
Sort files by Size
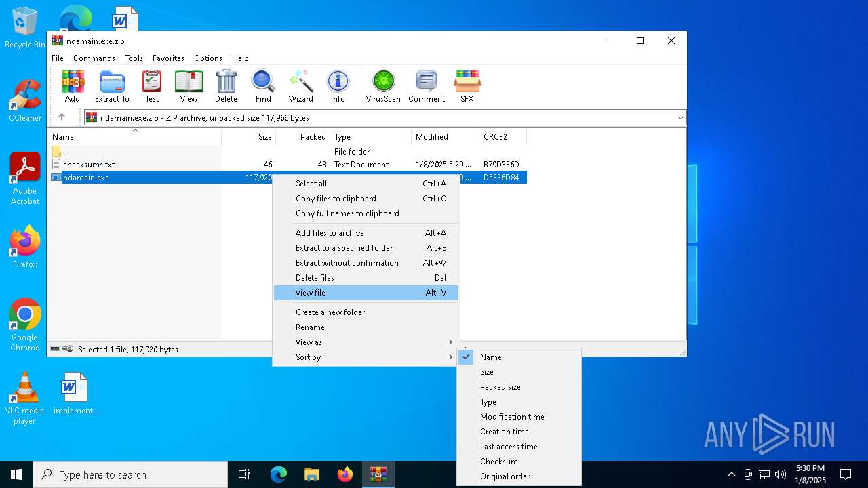pyautogui.click(x=519, y=372)
